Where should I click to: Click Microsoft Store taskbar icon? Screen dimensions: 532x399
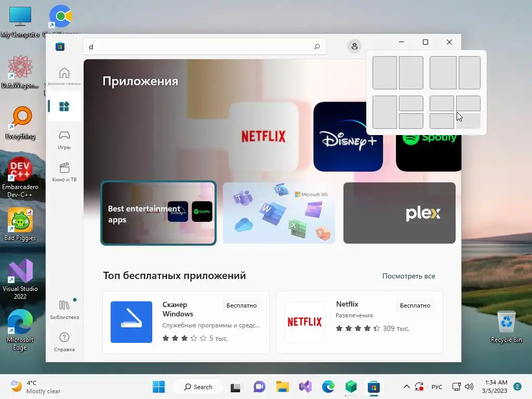point(374,387)
